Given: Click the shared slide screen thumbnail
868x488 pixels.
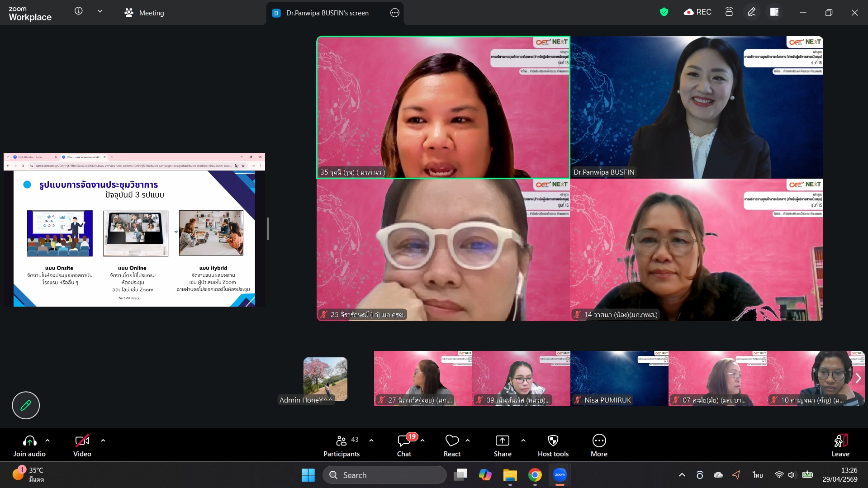Looking at the screenshot, I should pos(134,230).
